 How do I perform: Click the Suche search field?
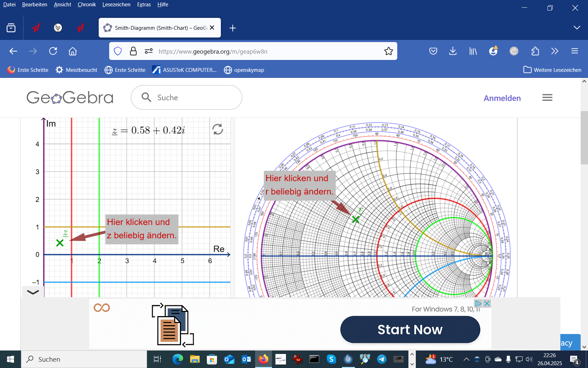[x=187, y=97]
